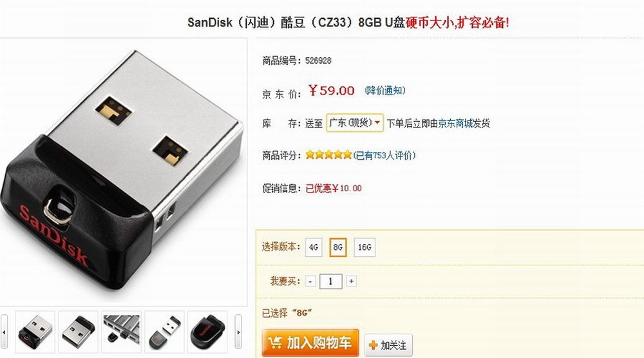Click the left arrow of thumbnail strip
This screenshot has height=358, width=644.
tap(4, 332)
